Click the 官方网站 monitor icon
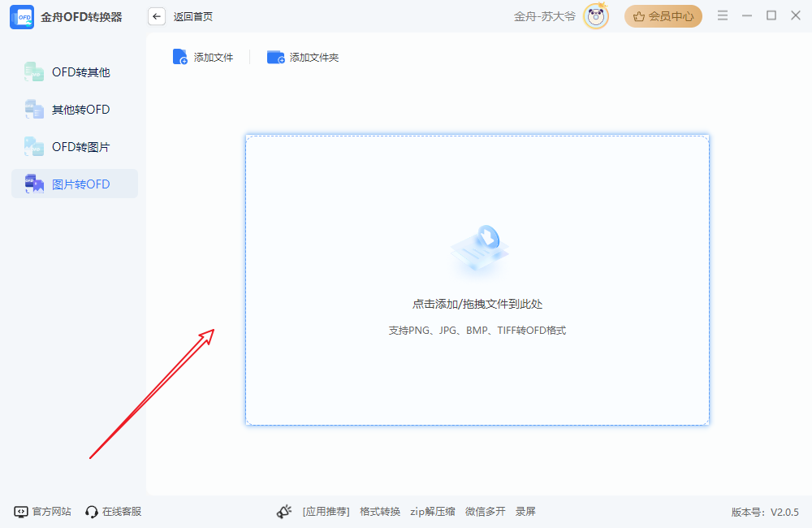The height and width of the screenshot is (528, 812). 21,512
